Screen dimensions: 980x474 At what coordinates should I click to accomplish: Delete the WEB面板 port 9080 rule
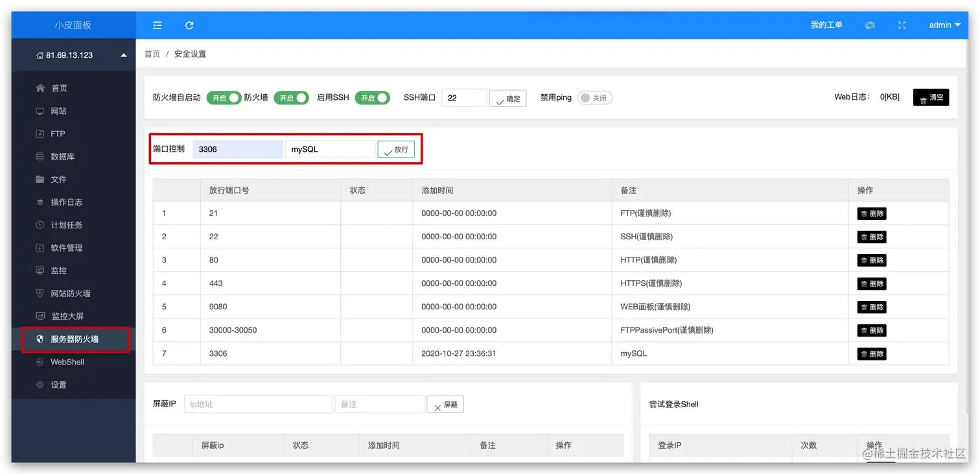pyautogui.click(x=872, y=307)
